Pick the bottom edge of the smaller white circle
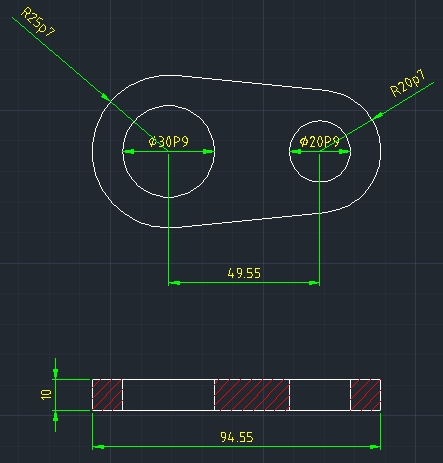The image size is (443, 463). pyautogui.click(x=320, y=182)
